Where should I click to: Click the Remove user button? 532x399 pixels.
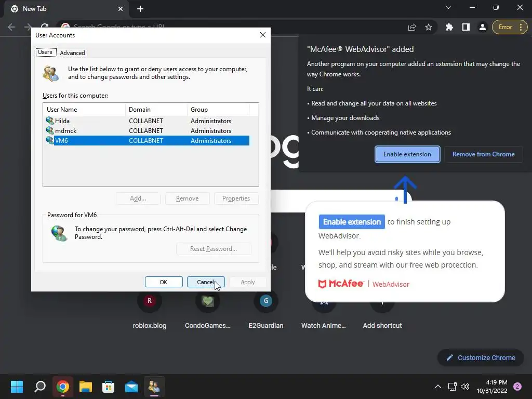pos(187,198)
